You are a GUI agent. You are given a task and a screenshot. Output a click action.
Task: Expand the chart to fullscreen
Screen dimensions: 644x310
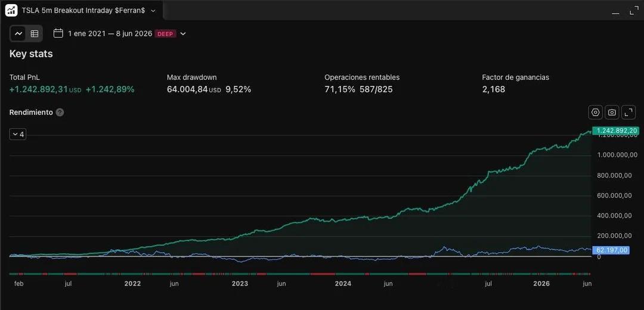click(x=628, y=112)
